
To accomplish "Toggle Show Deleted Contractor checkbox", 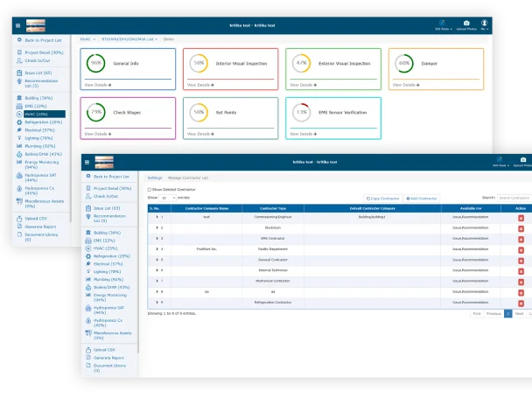I will [x=150, y=190].
